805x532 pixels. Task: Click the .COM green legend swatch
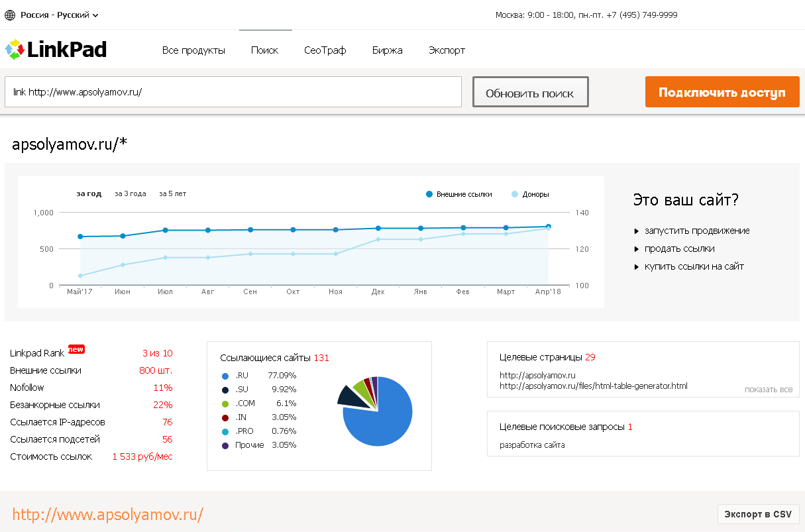tap(225, 403)
